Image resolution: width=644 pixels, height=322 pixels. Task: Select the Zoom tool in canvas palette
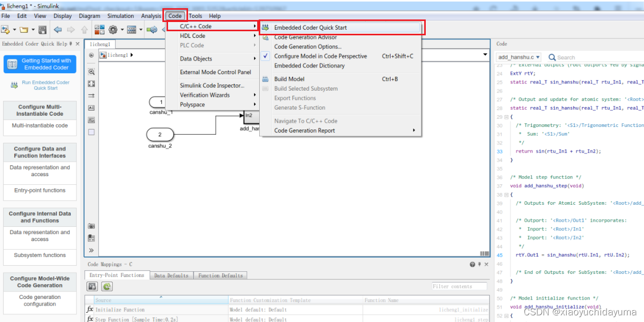91,72
